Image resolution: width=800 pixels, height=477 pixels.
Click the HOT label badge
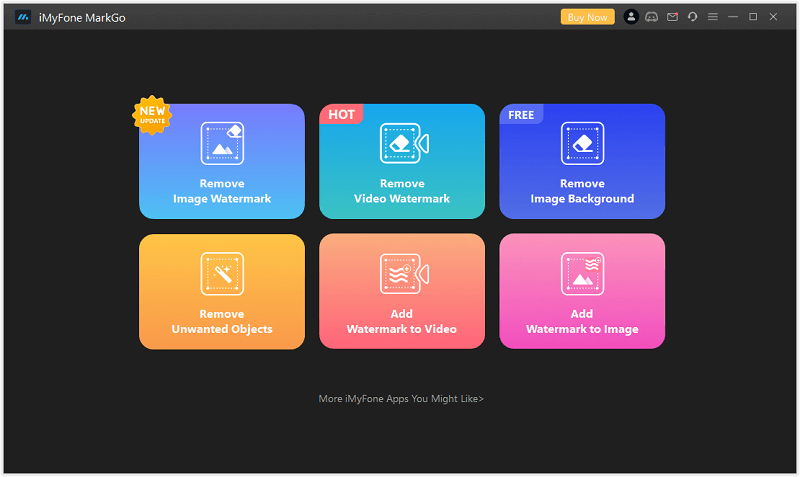point(341,114)
